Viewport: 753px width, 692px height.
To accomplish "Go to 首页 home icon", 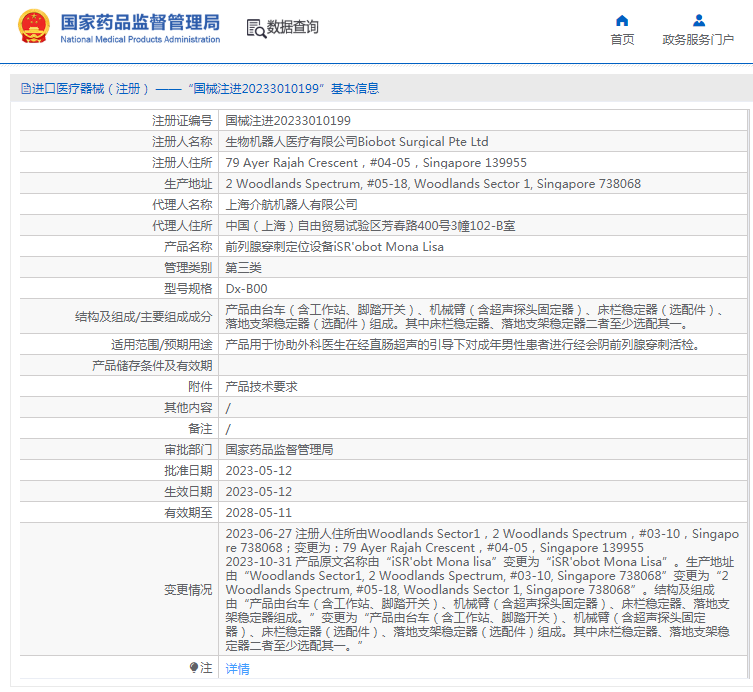I will 622,21.
